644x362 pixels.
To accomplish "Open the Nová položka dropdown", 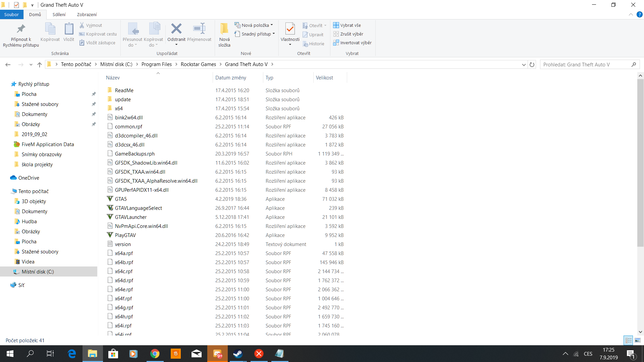I will pyautogui.click(x=254, y=25).
